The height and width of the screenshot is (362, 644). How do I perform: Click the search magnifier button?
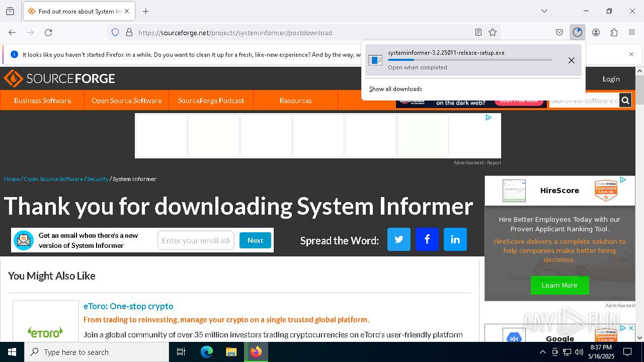click(625, 101)
